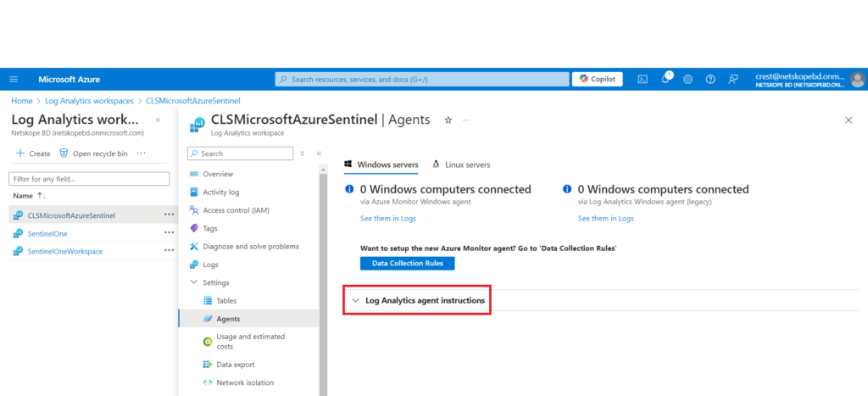Collapse the Log Analytics workspaces list pane

158,120
